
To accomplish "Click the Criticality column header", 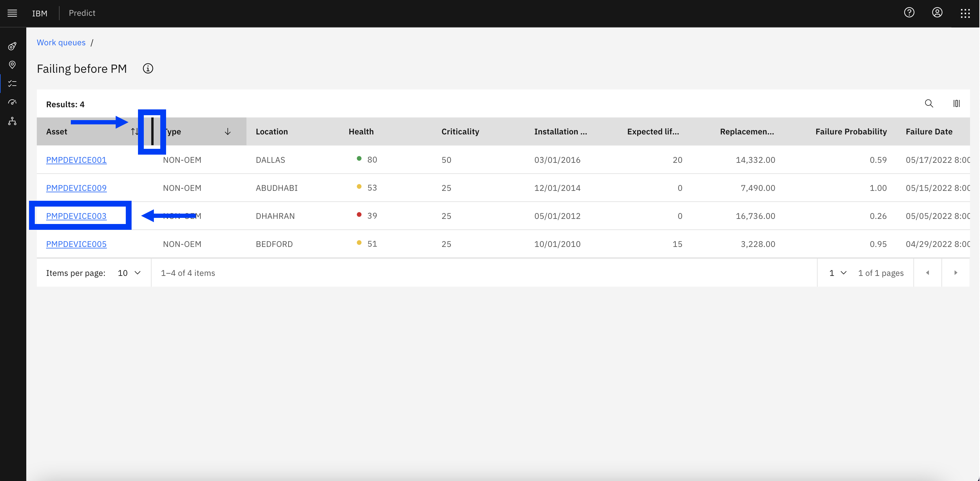I will tap(460, 132).
